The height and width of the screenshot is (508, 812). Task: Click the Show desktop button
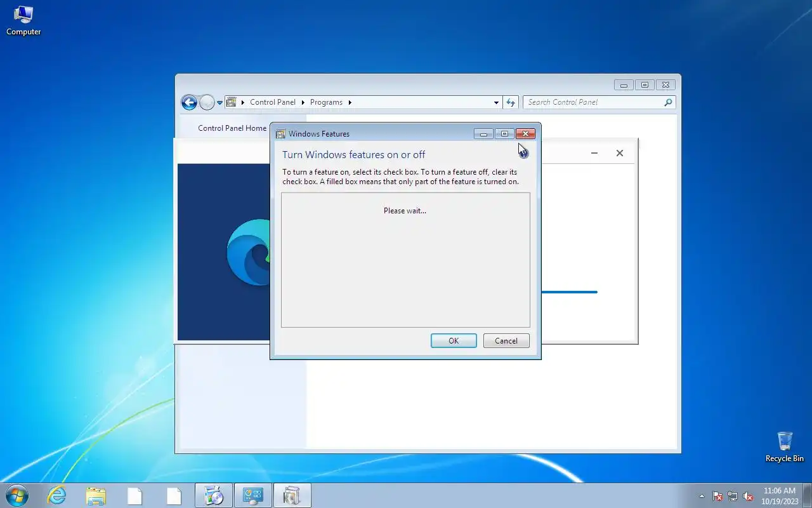[807, 495]
